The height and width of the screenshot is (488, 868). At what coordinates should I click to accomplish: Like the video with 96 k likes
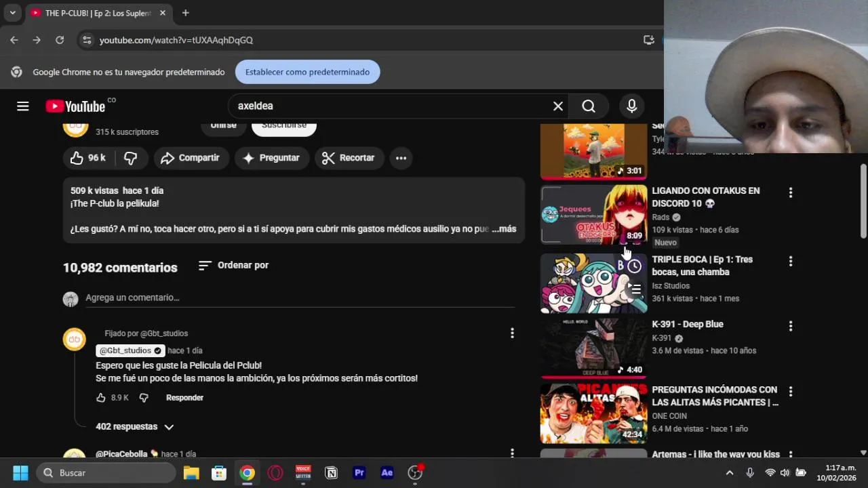point(88,158)
